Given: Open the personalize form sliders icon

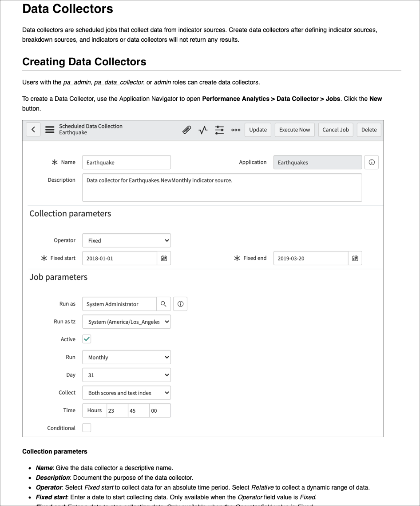Looking at the screenshot, I should click(x=219, y=130).
